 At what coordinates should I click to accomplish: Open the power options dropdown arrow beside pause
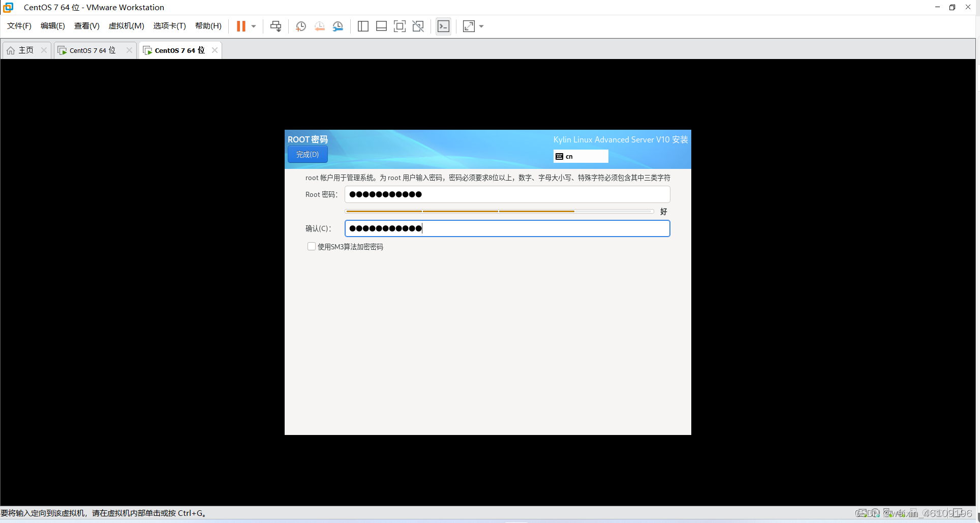(254, 26)
